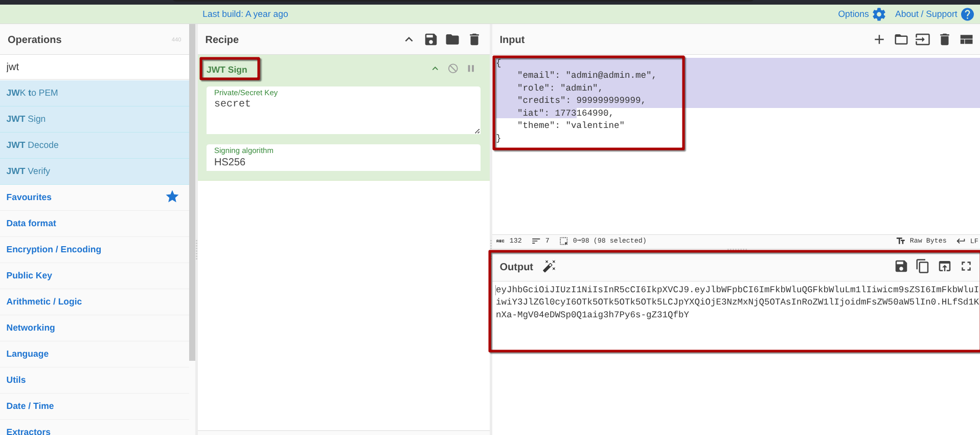Viewport: 980px width, 435px height.
Task: Open the Options settings
Action: (x=861, y=14)
